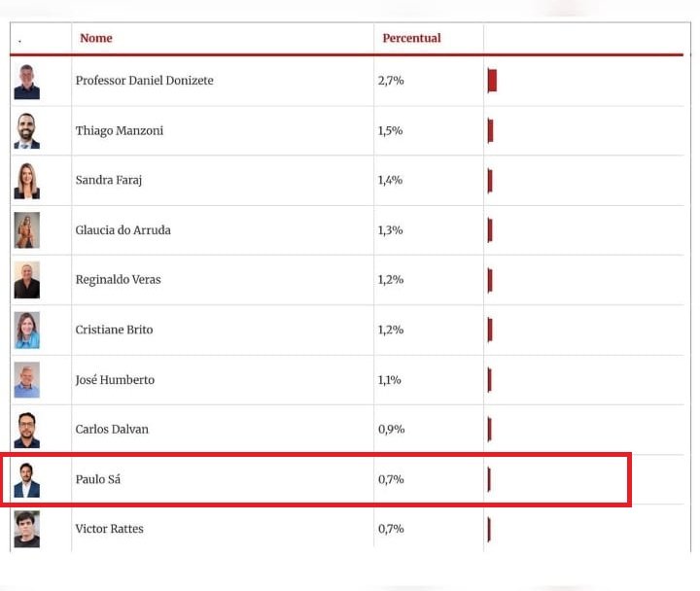Image resolution: width=700 pixels, height=591 pixels.
Task: Open José Humberto's portrait thumbnail
Action: pyautogui.click(x=27, y=380)
